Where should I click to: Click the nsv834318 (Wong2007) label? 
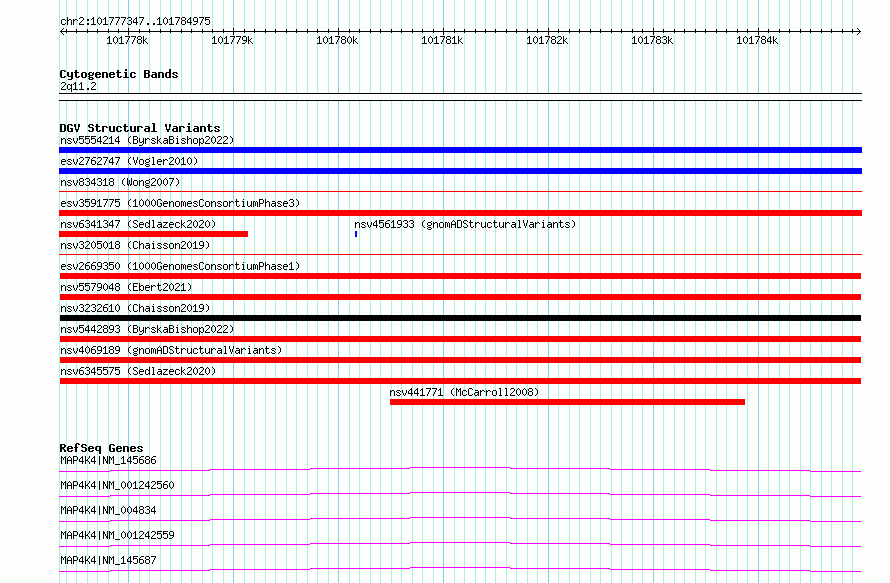120,182
